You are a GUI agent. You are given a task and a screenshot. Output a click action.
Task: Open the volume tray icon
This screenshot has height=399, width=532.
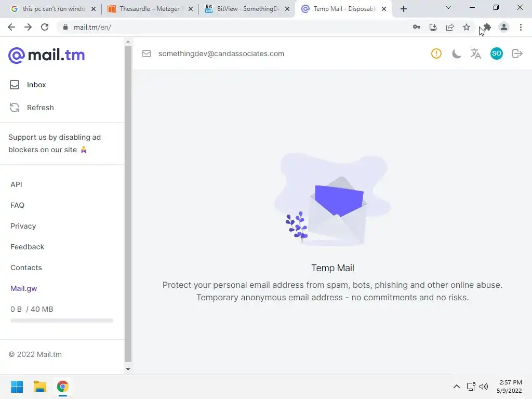484,387
